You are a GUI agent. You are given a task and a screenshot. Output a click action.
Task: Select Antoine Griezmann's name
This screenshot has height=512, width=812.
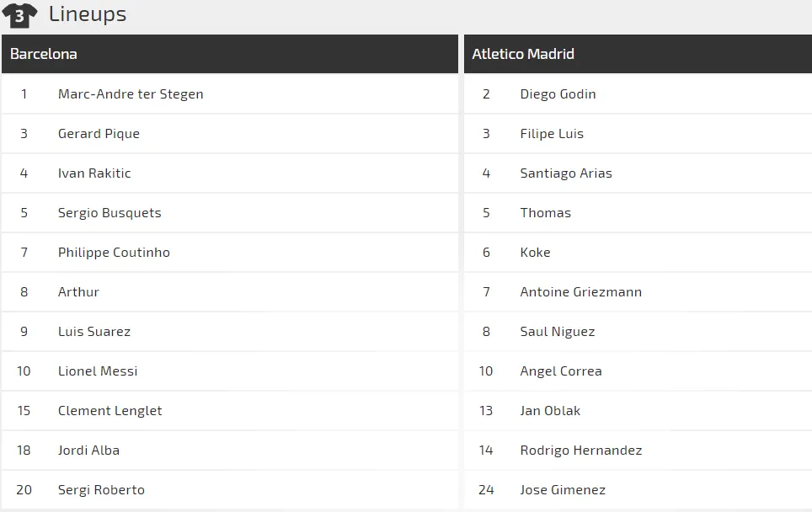point(580,292)
